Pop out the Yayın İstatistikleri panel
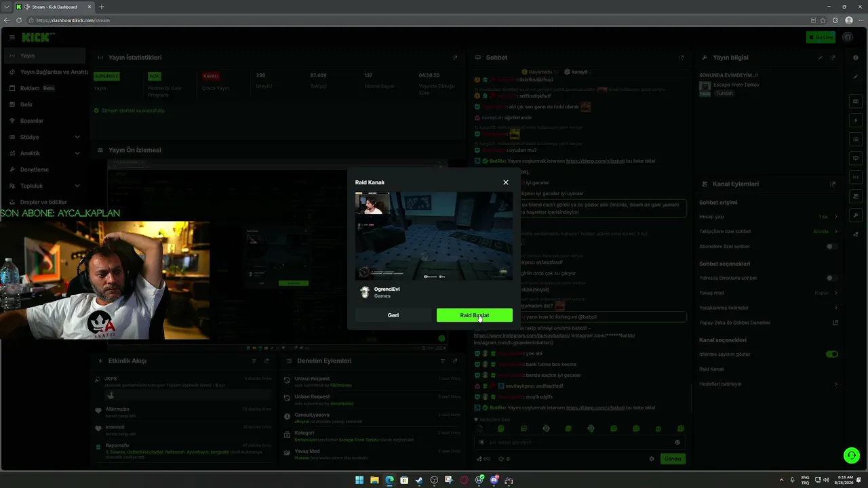This screenshot has height=488, width=868. [455, 58]
